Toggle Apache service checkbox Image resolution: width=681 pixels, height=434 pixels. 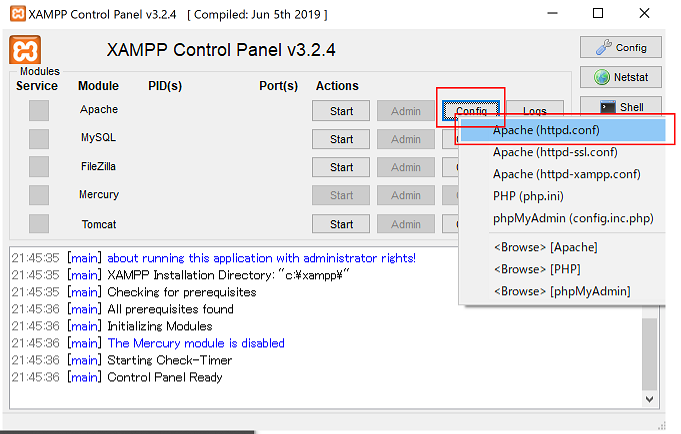(39, 110)
